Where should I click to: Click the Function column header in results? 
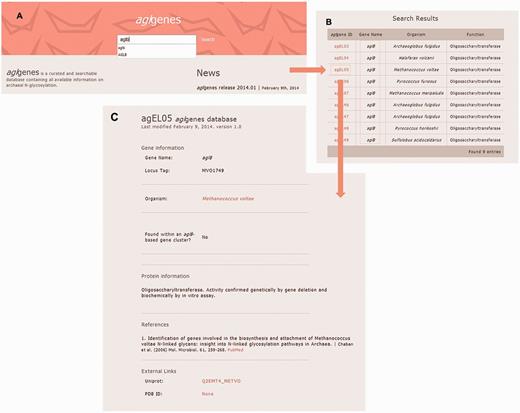click(x=475, y=34)
